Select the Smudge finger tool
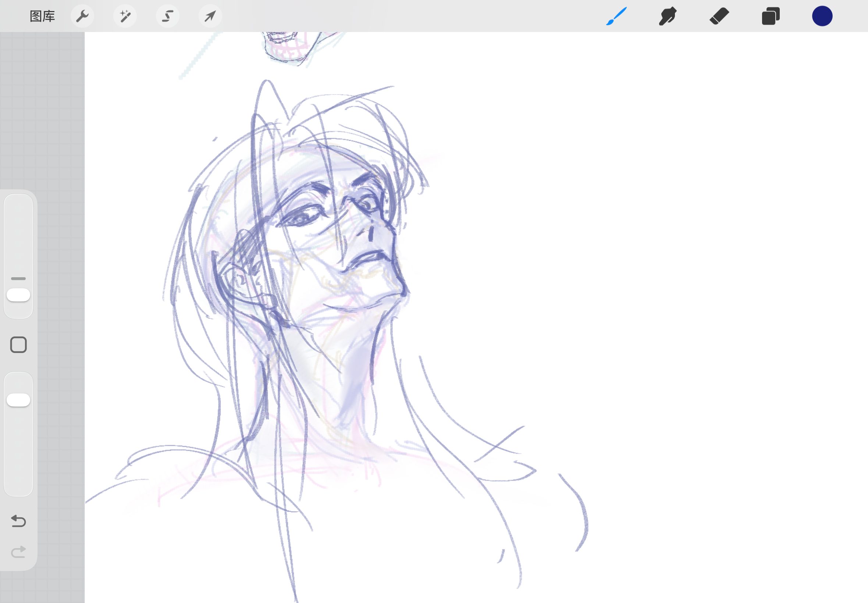Screen dimensions: 868x603 [668, 16]
